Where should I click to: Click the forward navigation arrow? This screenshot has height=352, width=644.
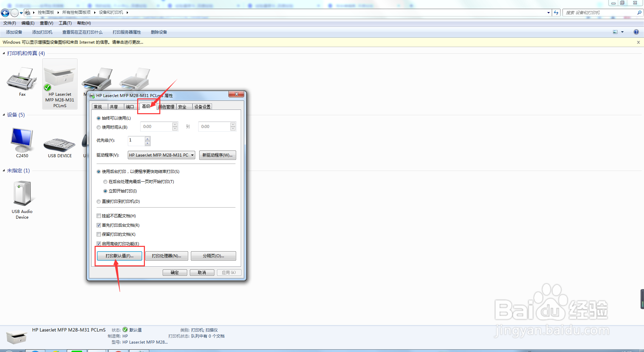click(x=14, y=13)
